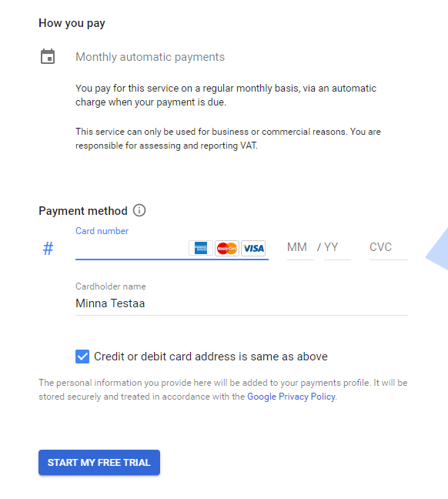
Task: Click the How you pay heading
Action: click(72, 23)
